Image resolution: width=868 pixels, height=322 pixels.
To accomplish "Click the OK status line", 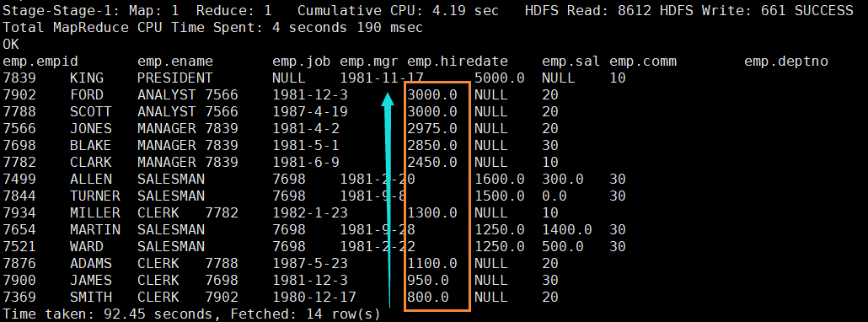I will (11, 45).
